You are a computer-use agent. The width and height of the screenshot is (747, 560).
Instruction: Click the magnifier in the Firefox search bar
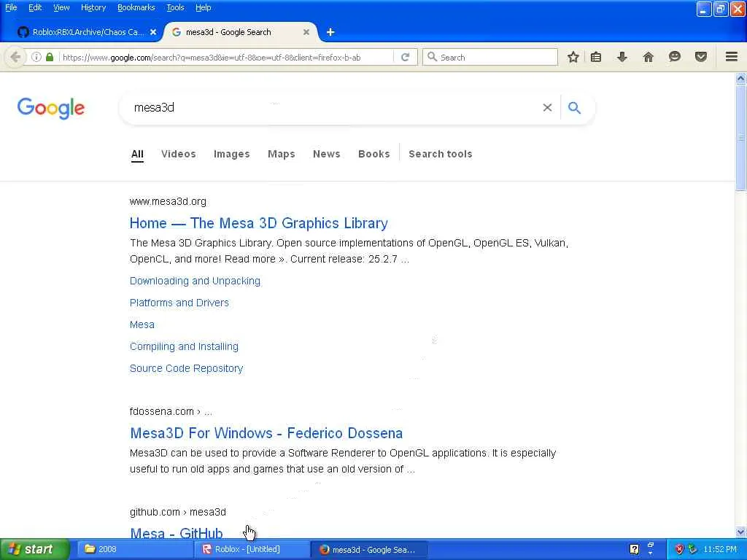click(x=432, y=57)
